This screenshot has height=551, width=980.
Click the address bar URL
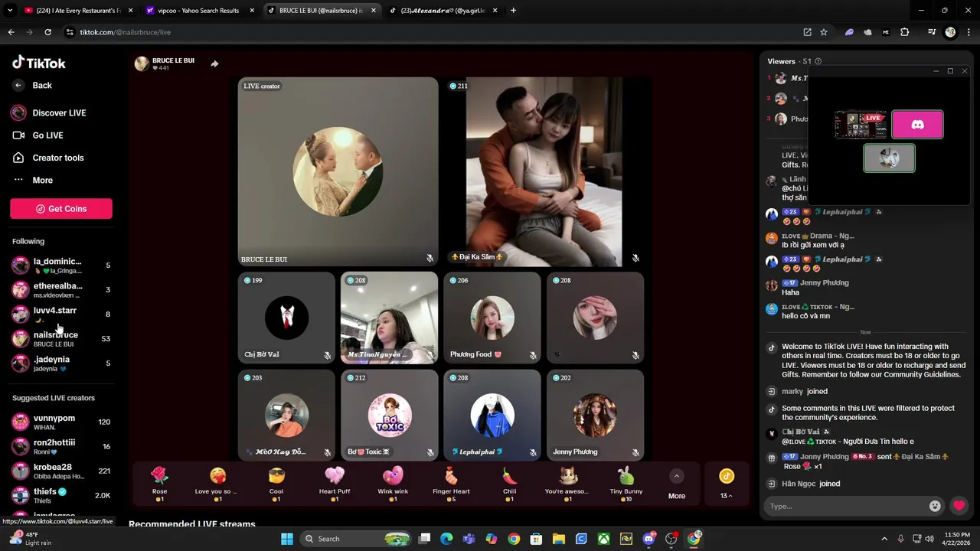[x=126, y=32]
